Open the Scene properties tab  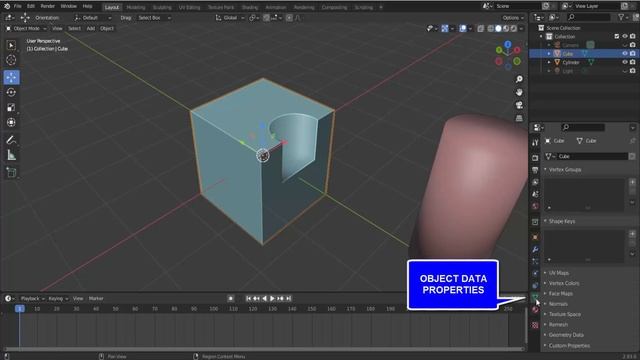535,194
